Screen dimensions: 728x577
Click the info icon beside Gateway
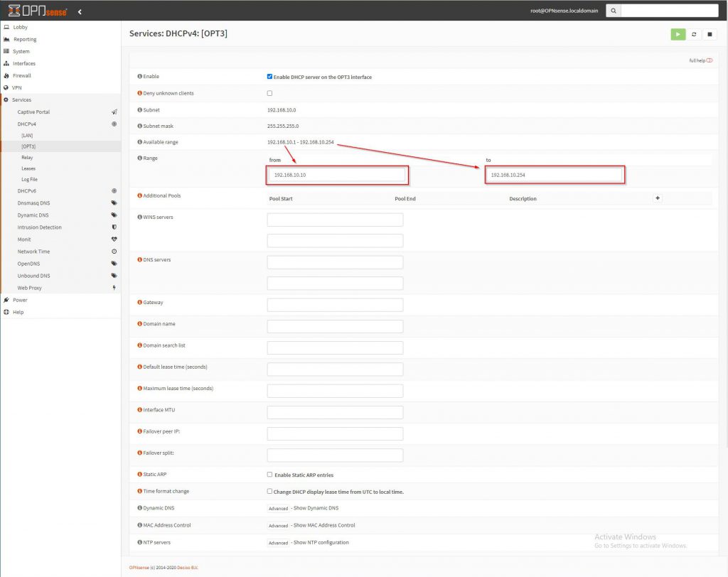139,303
